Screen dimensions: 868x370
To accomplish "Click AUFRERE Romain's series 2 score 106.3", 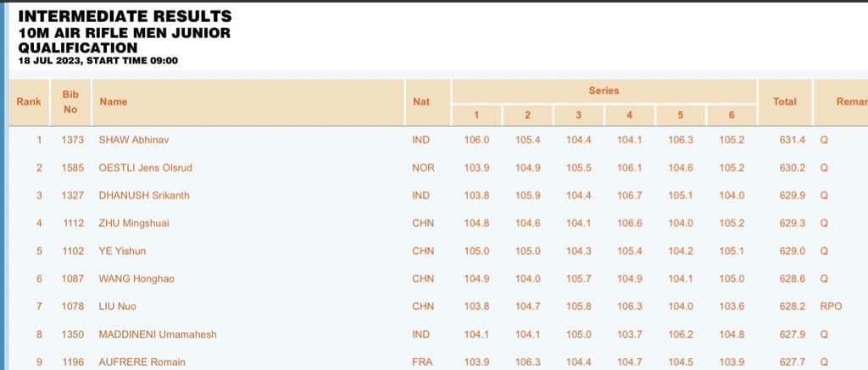I will tap(527, 362).
